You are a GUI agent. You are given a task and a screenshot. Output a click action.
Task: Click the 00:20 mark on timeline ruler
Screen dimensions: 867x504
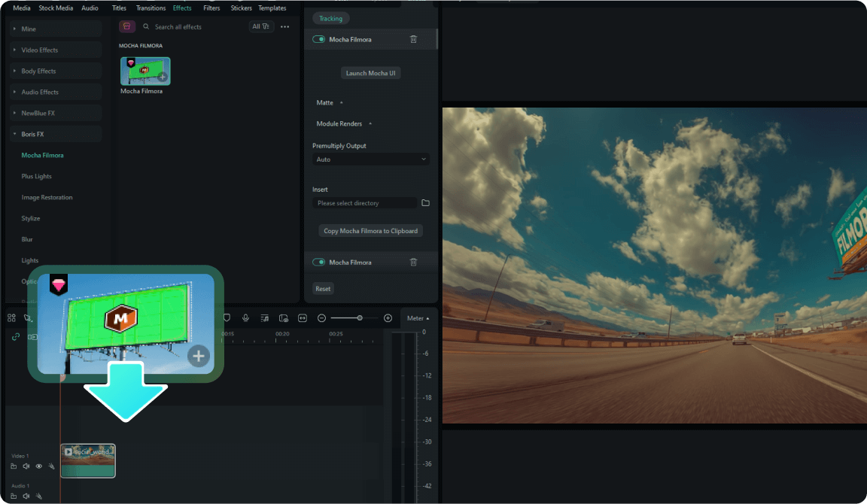tap(282, 334)
